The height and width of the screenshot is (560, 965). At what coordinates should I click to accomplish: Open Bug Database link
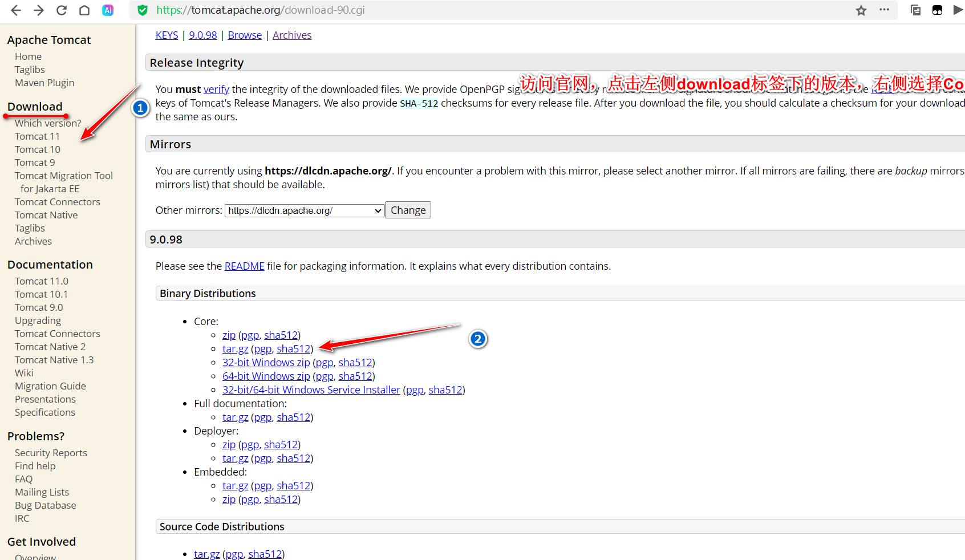(x=46, y=505)
